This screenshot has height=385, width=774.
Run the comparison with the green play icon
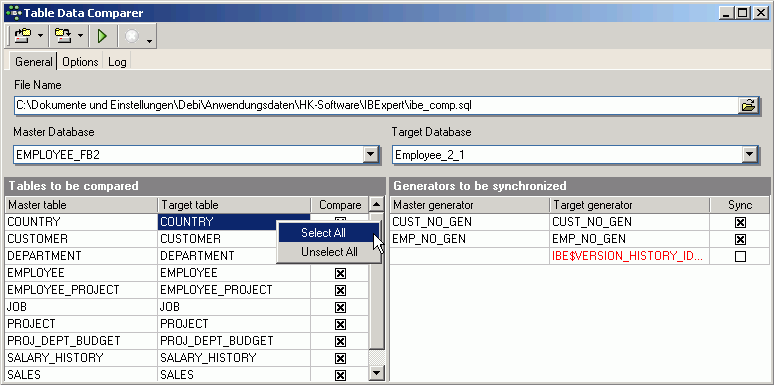click(x=102, y=36)
